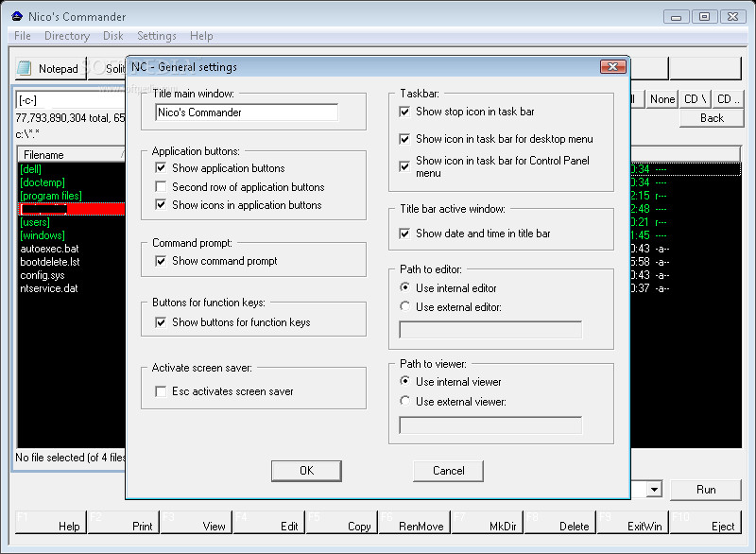Click the Title main window text field
The width and height of the screenshot is (756, 554).
(247, 113)
